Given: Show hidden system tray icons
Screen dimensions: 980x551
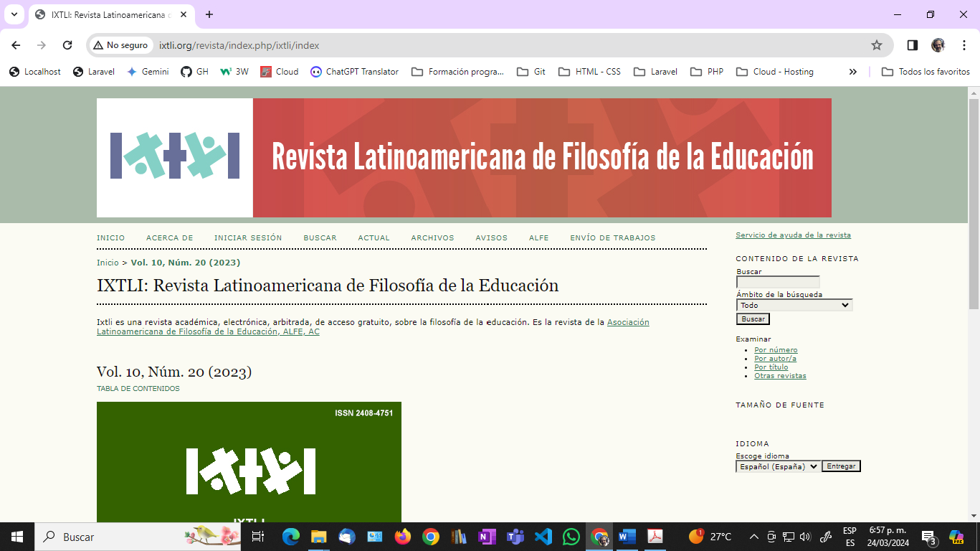Looking at the screenshot, I should pos(753,537).
